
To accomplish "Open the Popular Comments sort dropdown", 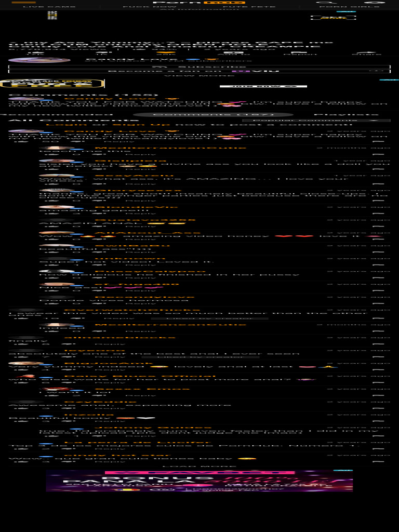I will pyautogui.click(x=316, y=120).
